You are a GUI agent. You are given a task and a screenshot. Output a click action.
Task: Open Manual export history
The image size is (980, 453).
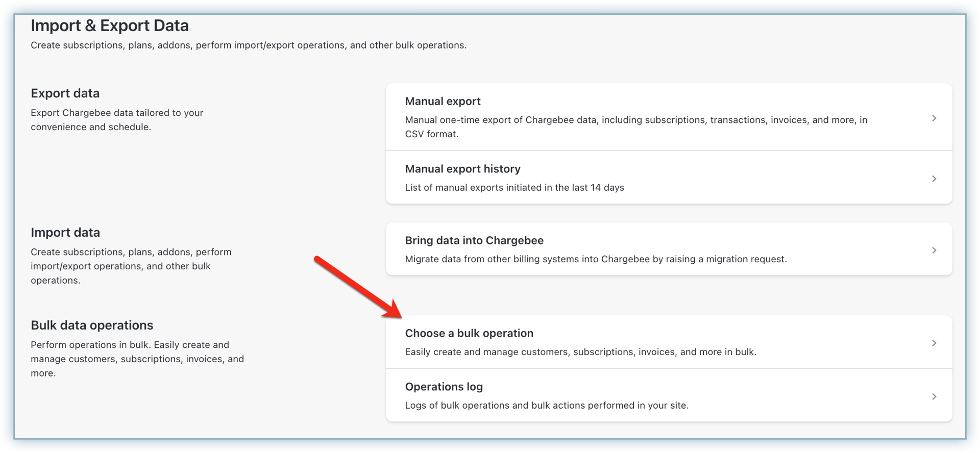(462, 169)
